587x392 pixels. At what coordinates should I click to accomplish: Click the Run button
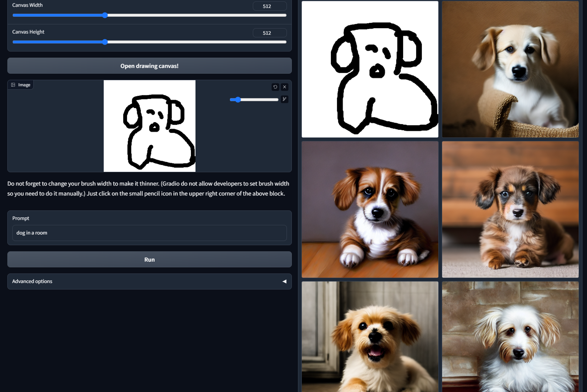coord(149,259)
